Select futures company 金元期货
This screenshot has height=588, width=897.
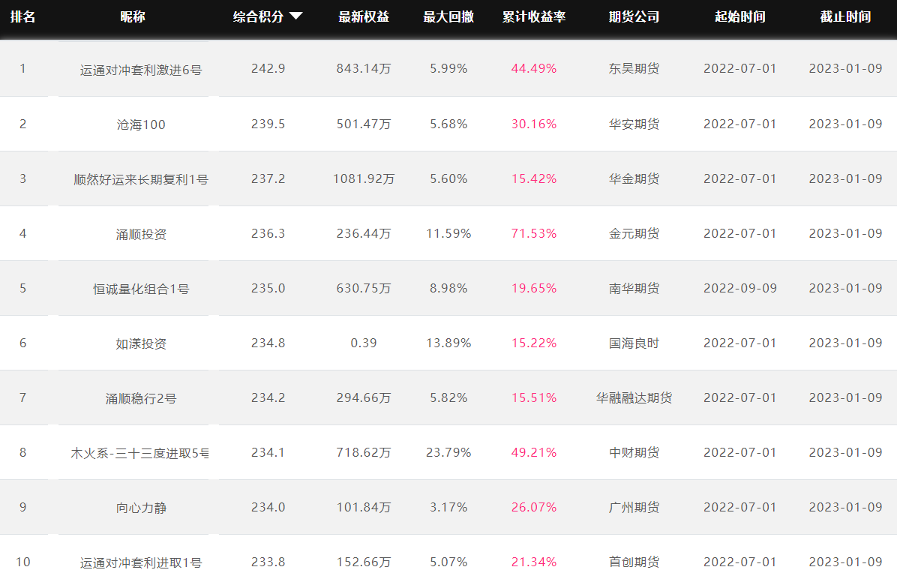[x=634, y=233]
